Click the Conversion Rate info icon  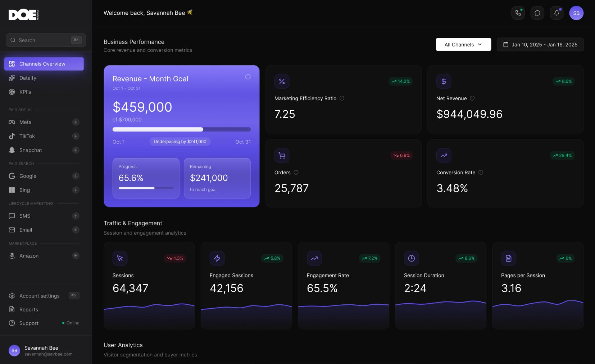[481, 172]
